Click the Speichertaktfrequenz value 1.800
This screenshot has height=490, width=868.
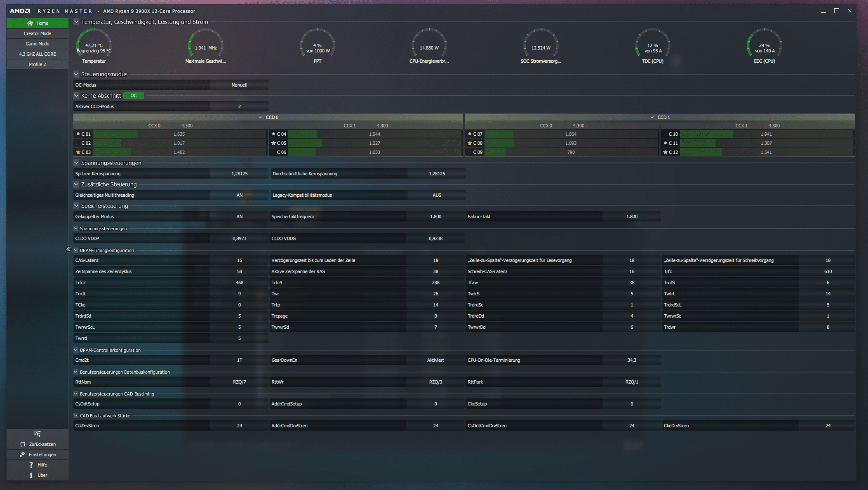(435, 217)
